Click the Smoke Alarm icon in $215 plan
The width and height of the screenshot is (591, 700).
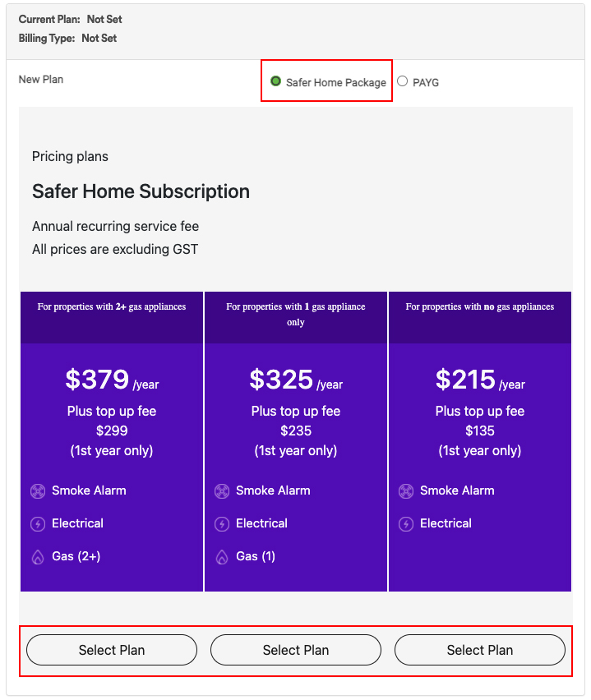click(406, 491)
